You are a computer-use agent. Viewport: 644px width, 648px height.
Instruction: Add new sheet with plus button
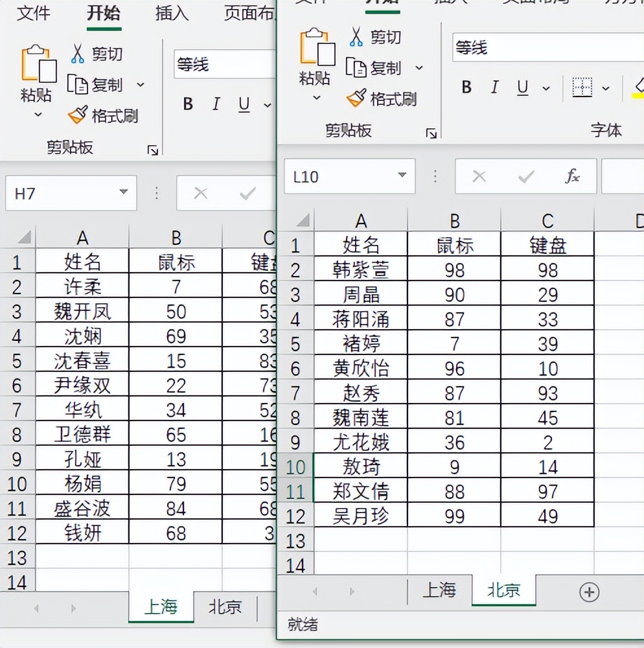(589, 592)
